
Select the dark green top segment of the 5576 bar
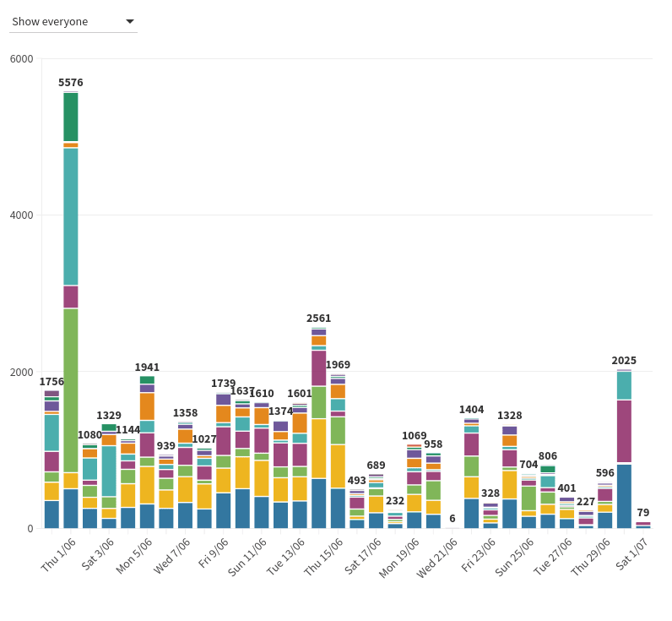[x=71, y=117]
